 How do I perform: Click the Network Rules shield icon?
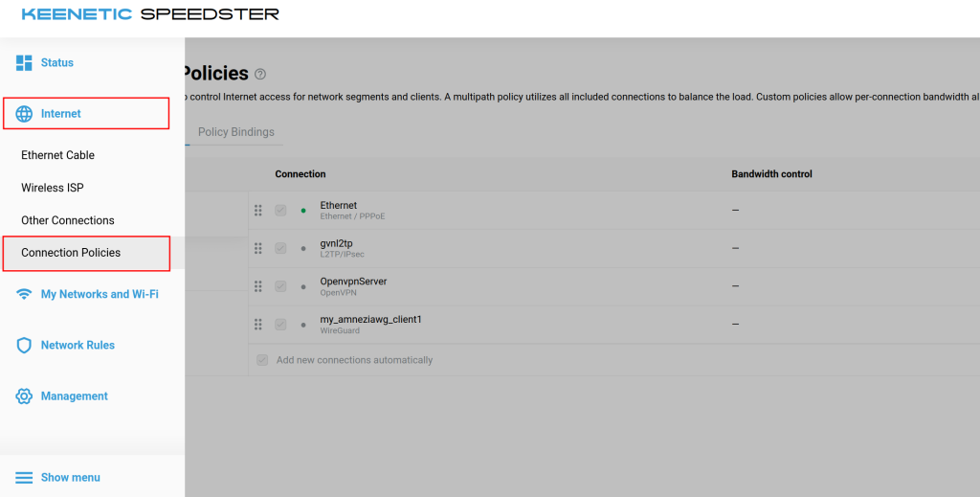click(25, 346)
